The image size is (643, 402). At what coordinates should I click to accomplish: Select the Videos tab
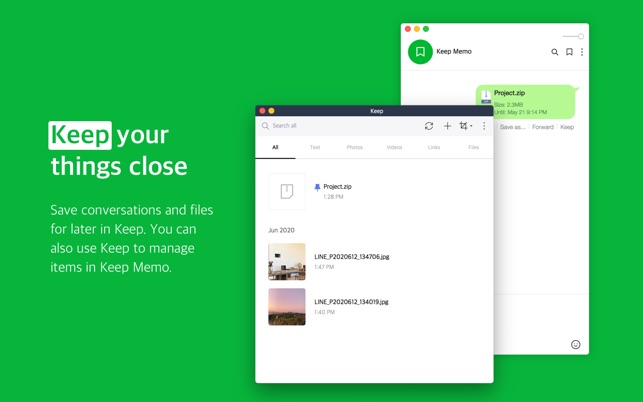[394, 147]
